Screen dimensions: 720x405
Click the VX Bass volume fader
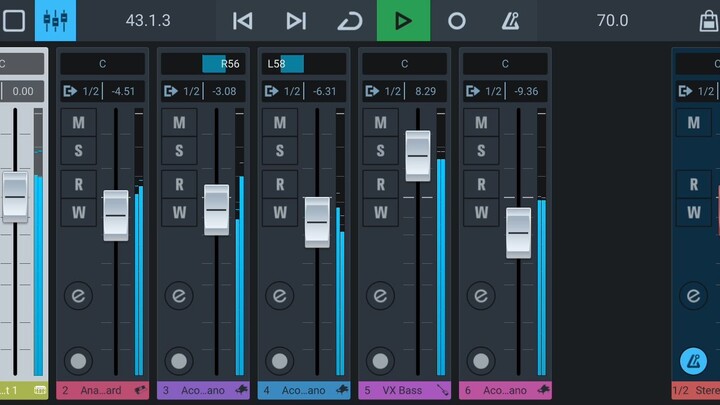pyautogui.click(x=417, y=155)
